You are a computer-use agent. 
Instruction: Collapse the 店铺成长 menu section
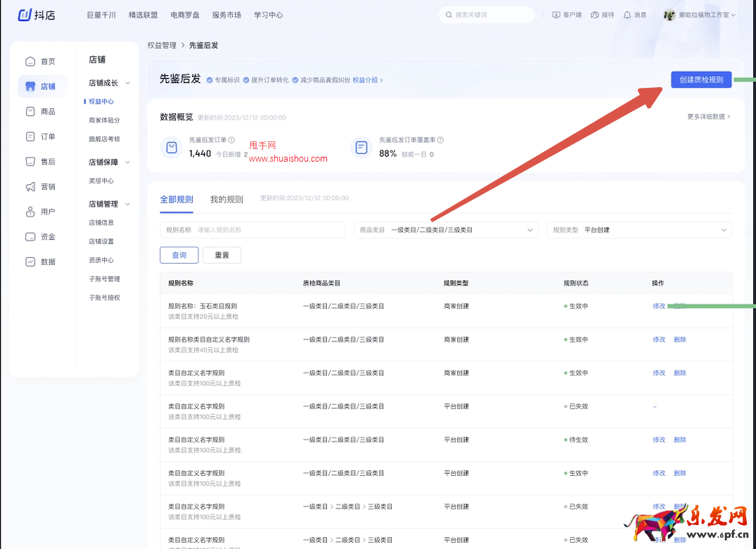click(127, 83)
